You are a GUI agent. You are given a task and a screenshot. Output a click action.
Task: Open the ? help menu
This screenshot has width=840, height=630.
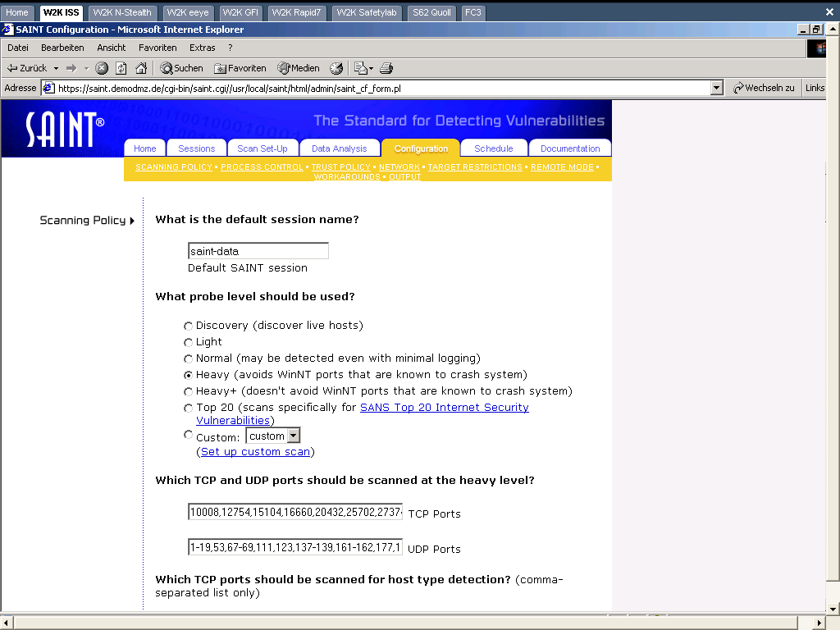click(231, 48)
